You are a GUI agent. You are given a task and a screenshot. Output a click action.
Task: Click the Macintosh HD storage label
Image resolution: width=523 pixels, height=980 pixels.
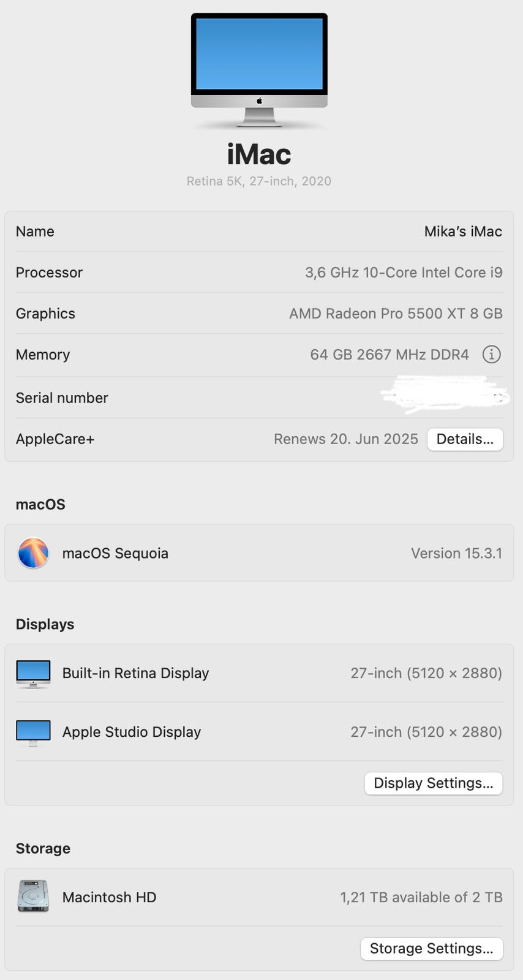pyautogui.click(x=109, y=897)
